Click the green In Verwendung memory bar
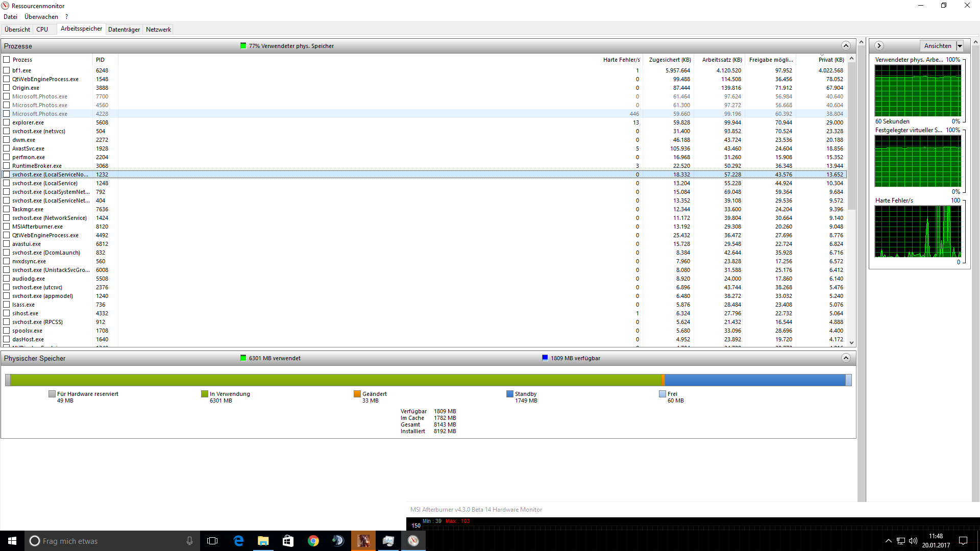 pyautogui.click(x=335, y=380)
